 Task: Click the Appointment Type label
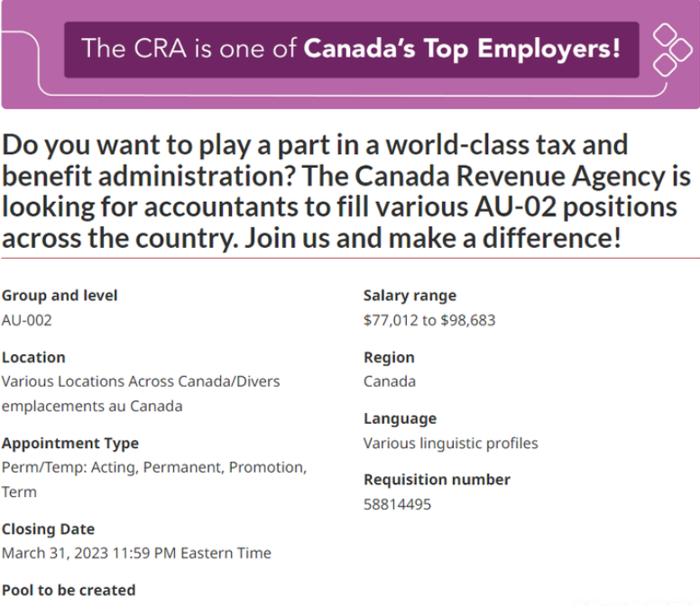pyautogui.click(x=70, y=443)
